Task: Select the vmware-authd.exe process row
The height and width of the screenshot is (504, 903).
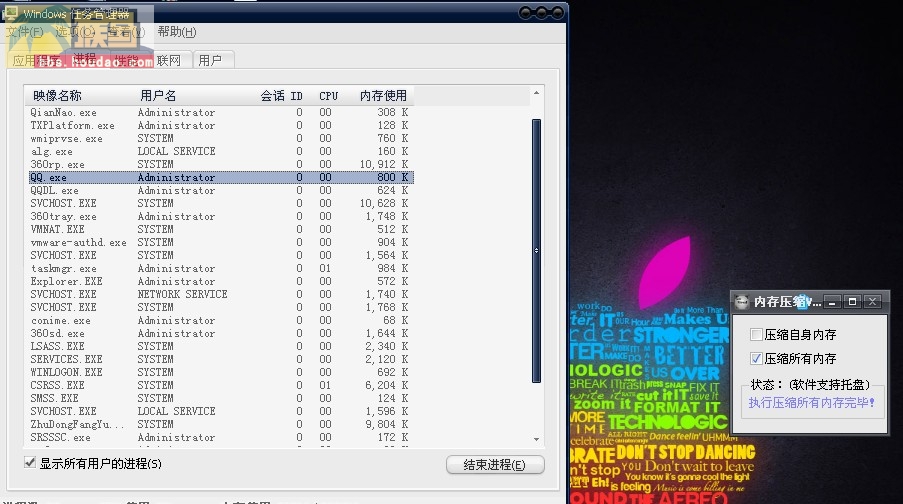Action: tap(221, 242)
